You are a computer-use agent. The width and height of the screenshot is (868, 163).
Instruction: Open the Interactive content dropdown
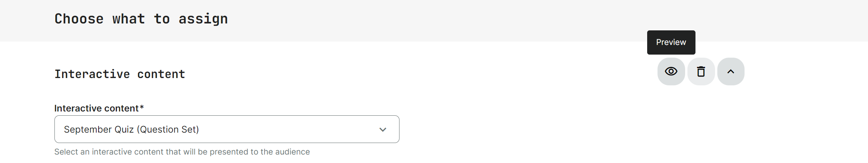click(227, 129)
